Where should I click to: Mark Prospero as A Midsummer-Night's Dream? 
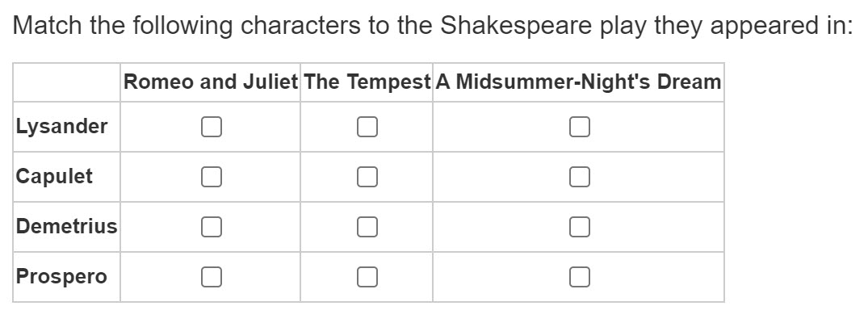(578, 277)
